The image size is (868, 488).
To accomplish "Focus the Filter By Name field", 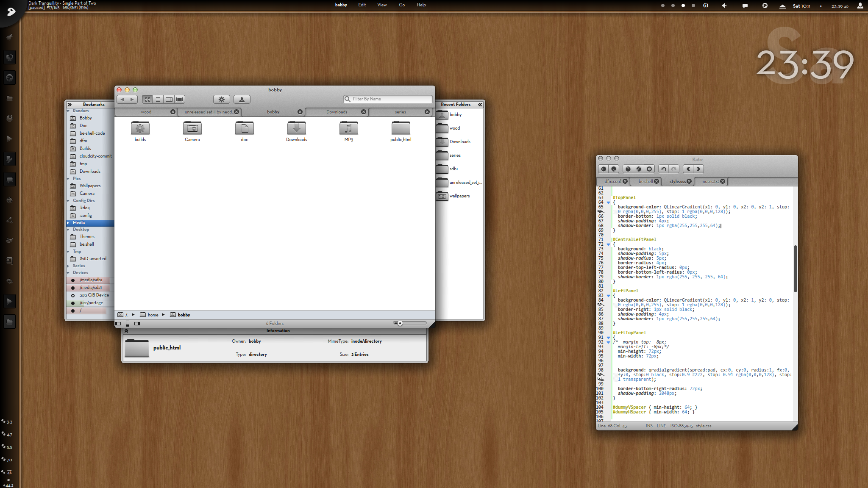I will (388, 99).
